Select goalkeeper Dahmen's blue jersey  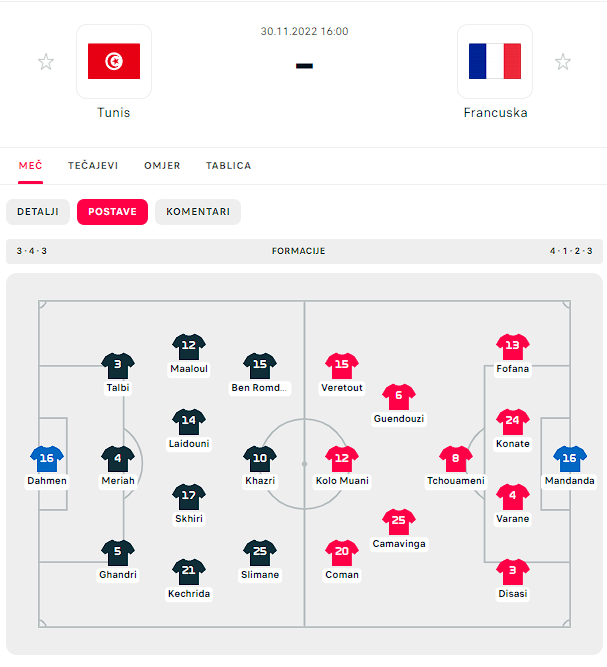pyautogui.click(x=47, y=459)
